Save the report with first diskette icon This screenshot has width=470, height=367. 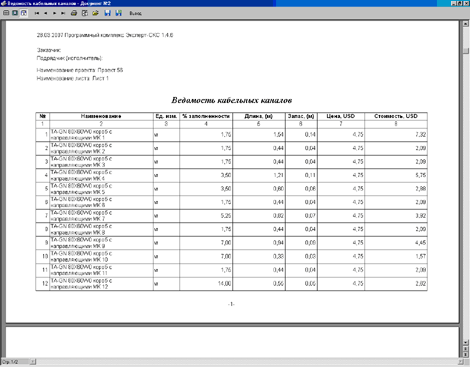click(107, 13)
